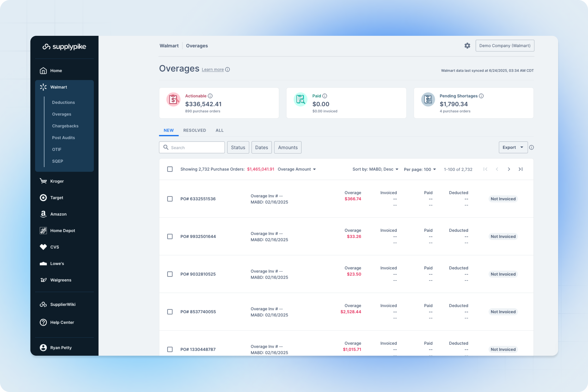
Task: Switch to the NEW tab
Action: click(x=169, y=131)
